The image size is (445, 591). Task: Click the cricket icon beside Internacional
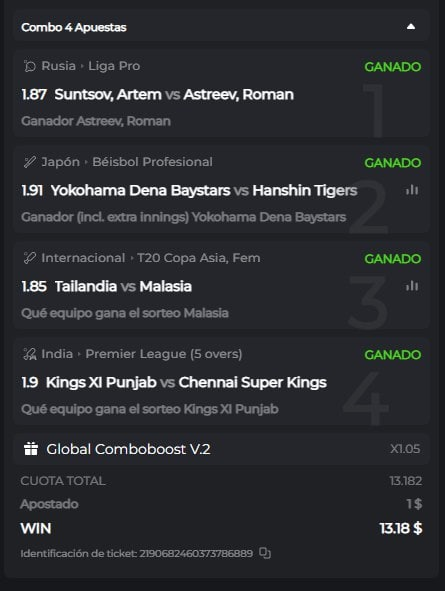[29, 258]
